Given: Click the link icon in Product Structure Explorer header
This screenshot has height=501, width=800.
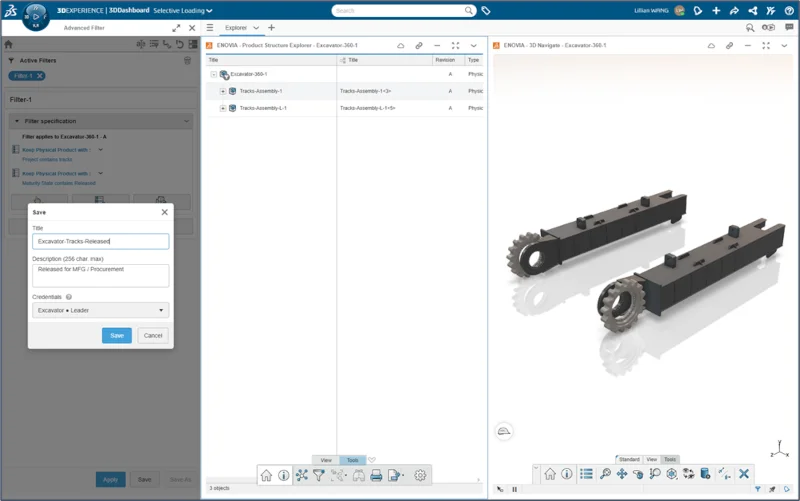Looking at the screenshot, I should tap(419, 45).
